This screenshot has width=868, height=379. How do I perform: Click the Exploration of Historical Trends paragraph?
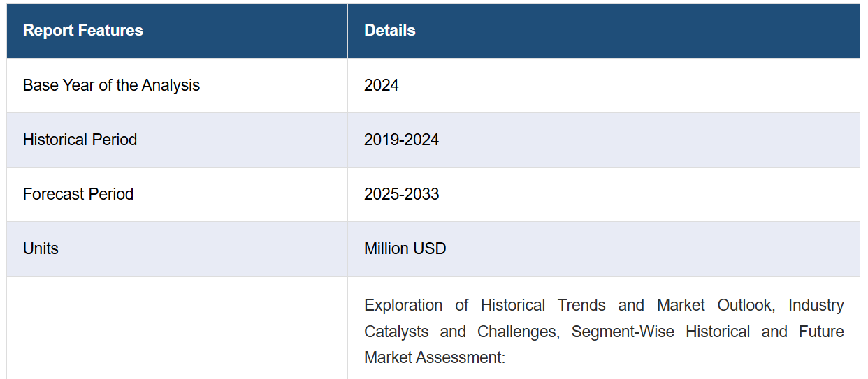(604, 332)
